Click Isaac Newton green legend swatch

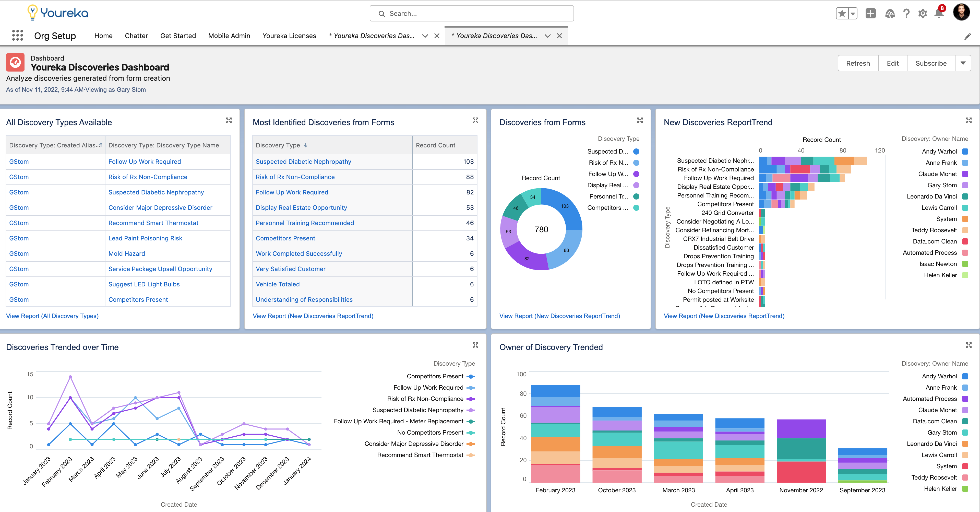pyautogui.click(x=965, y=264)
